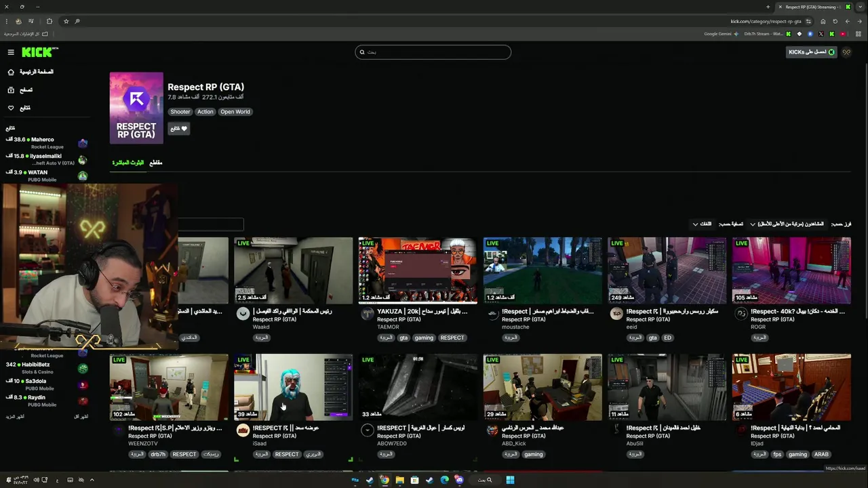Image resolution: width=868 pixels, height=488 pixels.
Task: Open File Explorer from the taskbar
Action: [399, 480]
